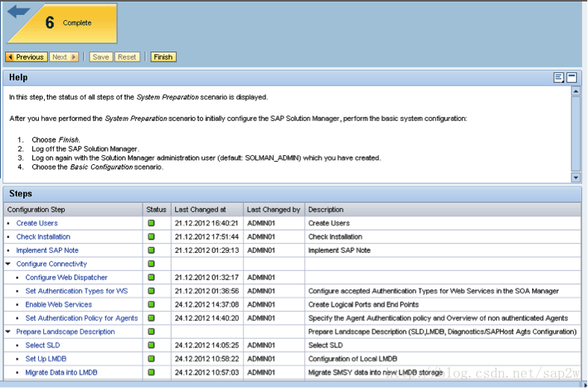Click the Last Changed at column header
This screenshot has width=588, height=388.
pyautogui.click(x=207, y=210)
